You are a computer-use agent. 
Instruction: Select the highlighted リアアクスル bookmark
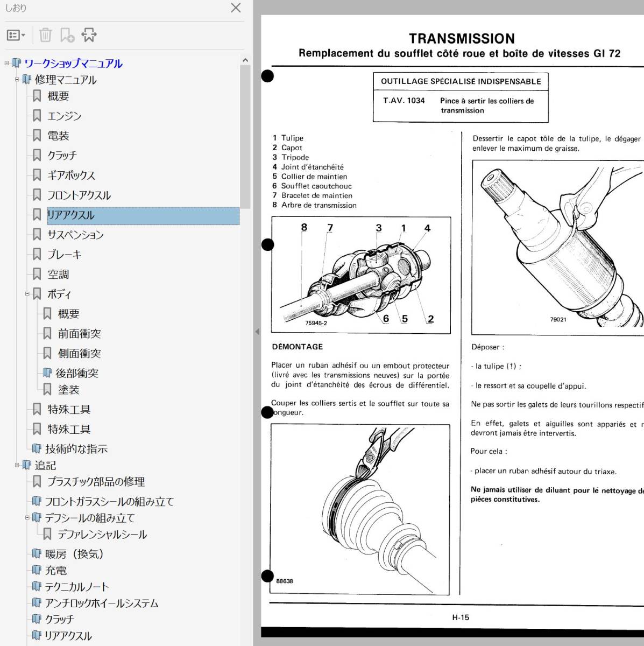coord(143,215)
